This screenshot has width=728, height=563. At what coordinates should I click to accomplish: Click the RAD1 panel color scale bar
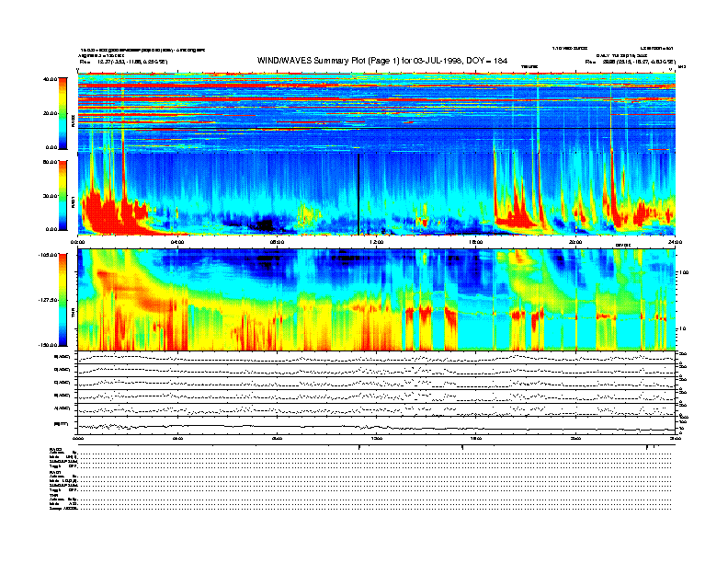(x=63, y=195)
